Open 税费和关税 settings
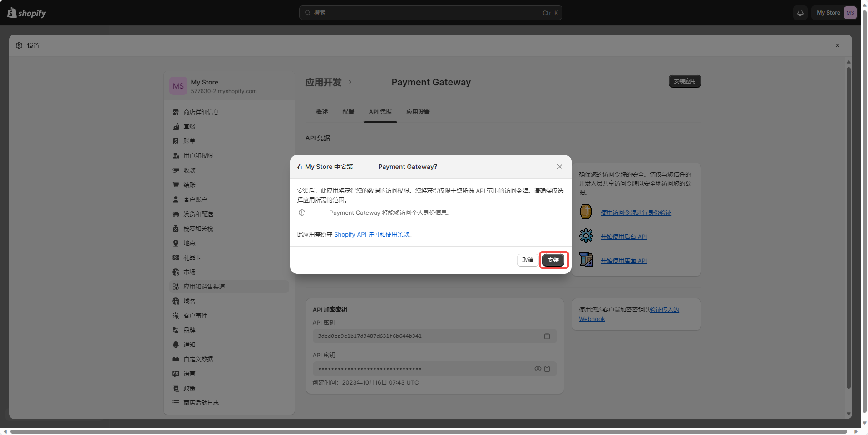This screenshot has height=435, width=868. point(229,228)
